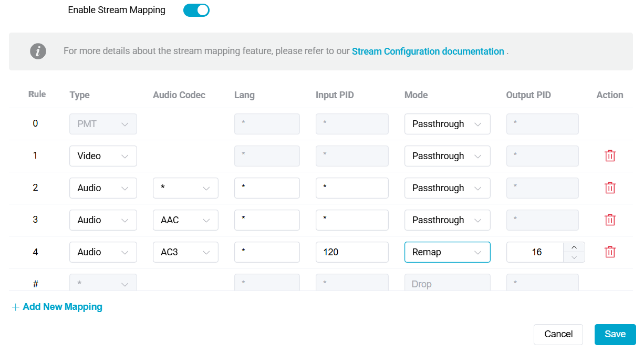Open rule 2 audio codec dropdown

(185, 188)
